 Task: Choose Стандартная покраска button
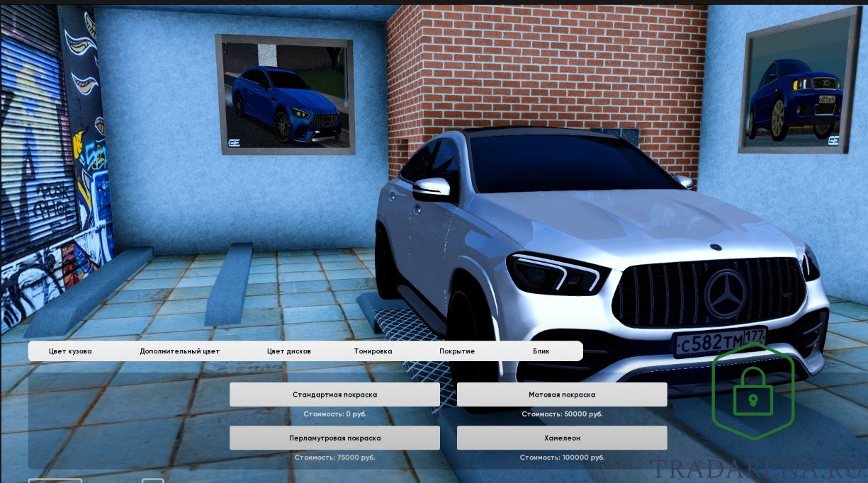coord(334,394)
